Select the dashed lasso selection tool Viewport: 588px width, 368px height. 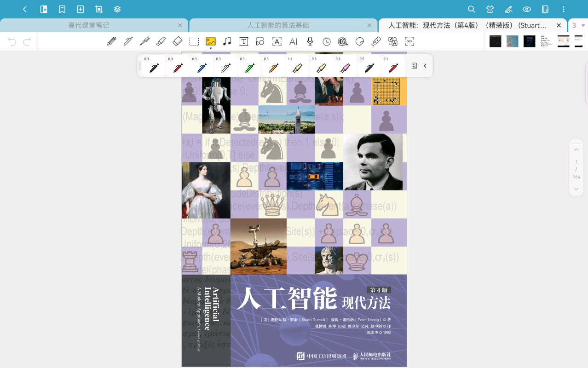pos(194,41)
